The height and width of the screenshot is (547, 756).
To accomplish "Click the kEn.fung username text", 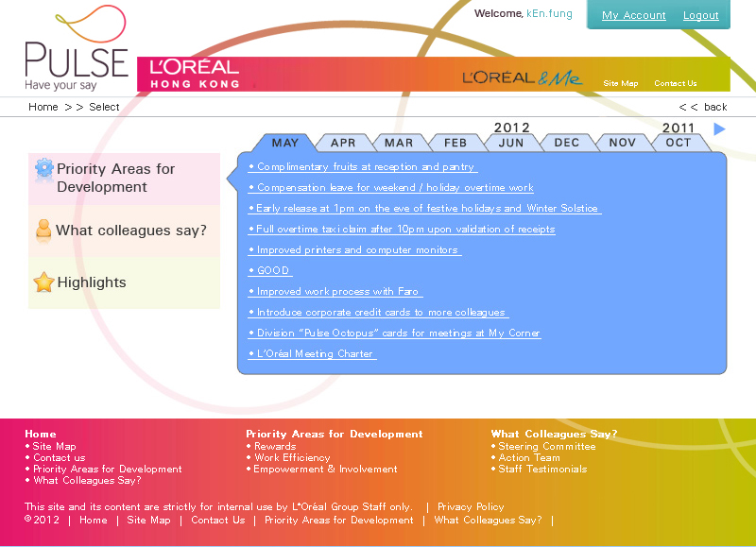I will pos(549,13).
